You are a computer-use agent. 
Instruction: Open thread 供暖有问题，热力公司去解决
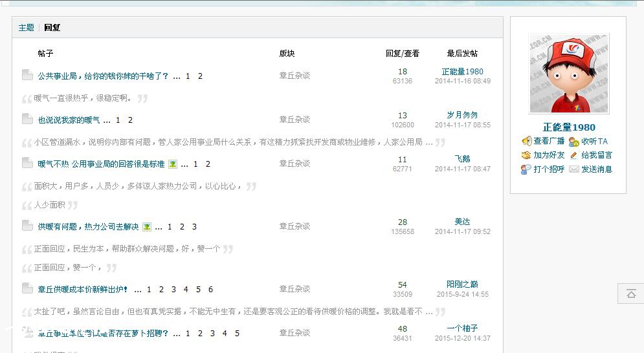pyautogui.click(x=88, y=226)
